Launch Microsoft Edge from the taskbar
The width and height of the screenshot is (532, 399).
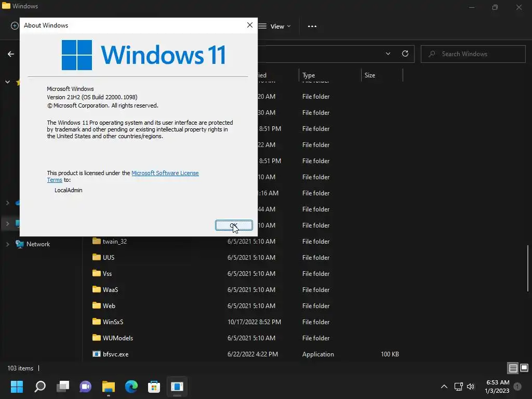click(131, 387)
